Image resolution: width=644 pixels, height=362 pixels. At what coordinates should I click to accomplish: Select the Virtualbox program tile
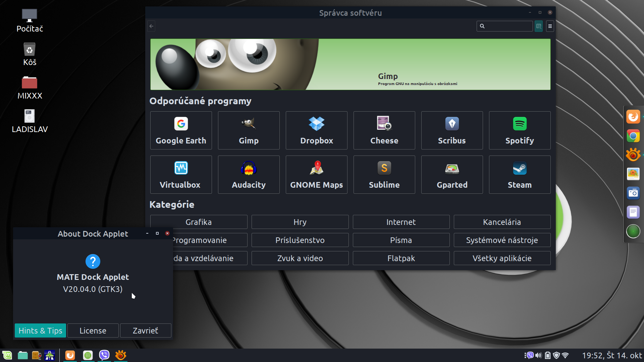coord(181,175)
